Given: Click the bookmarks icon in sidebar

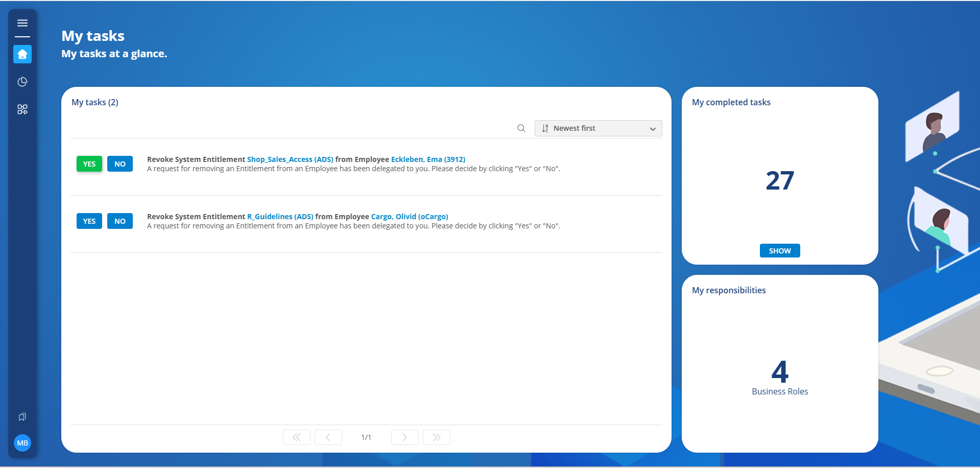Looking at the screenshot, I should (x=22, y=417).
